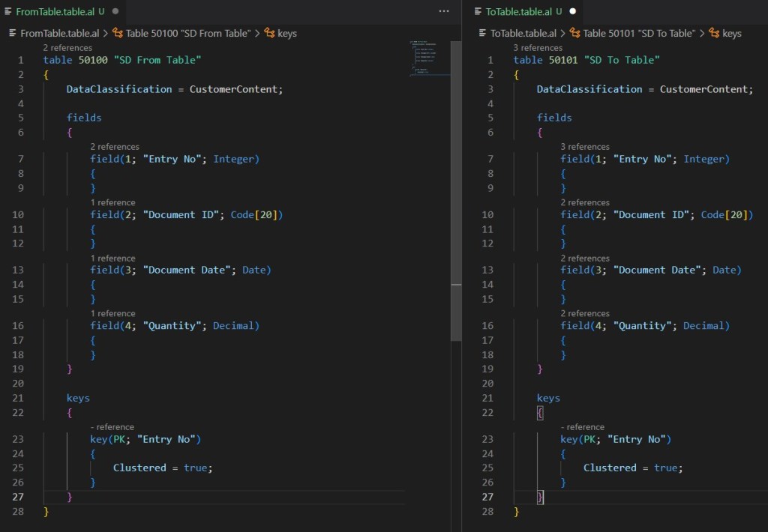
Task: Open '3 references' CodeLens above table 50101
Action: click(x=537, y=48)
